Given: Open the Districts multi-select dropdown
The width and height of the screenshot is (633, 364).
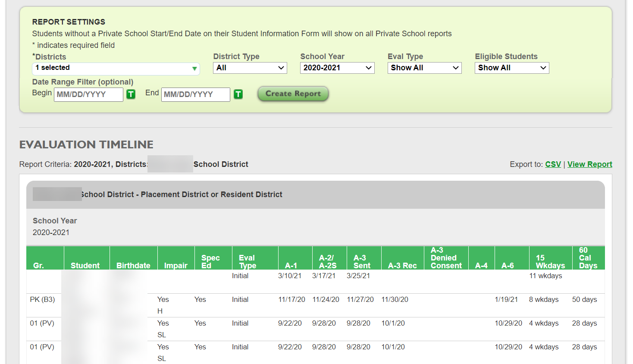Looking at the screenshot, I should click(x=116, y=68).
